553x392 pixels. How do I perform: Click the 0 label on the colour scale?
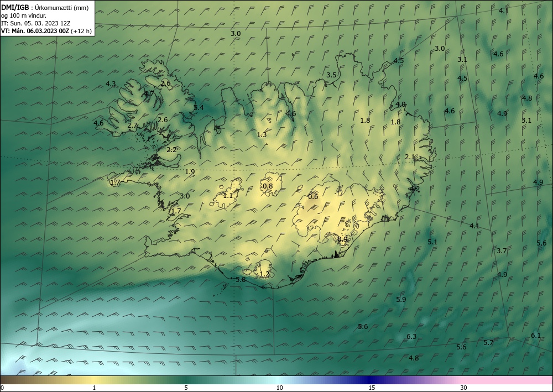coord(2,388)
